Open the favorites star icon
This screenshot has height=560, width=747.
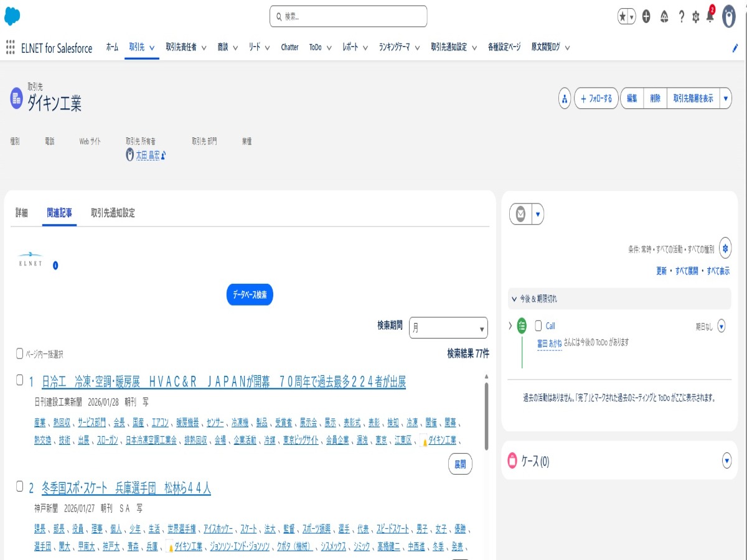coord(622,17)
